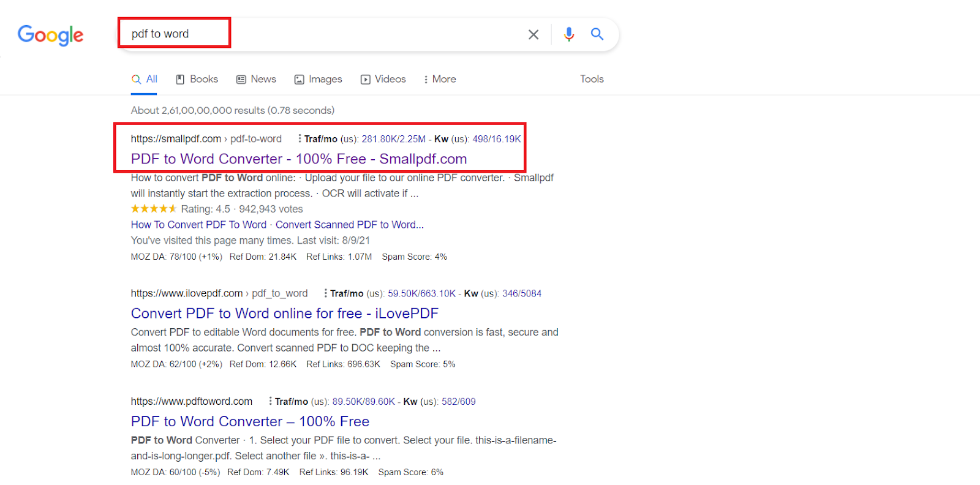Click pdftoword traffic value 89.50K/89.60K
This screenshot has width=980, height=485.
[364, 401]
